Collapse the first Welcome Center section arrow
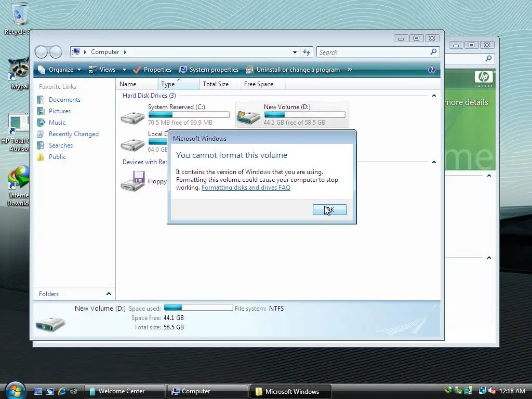Screen dimensions: 532x399 pyautogui.click(x=489, y=176)
